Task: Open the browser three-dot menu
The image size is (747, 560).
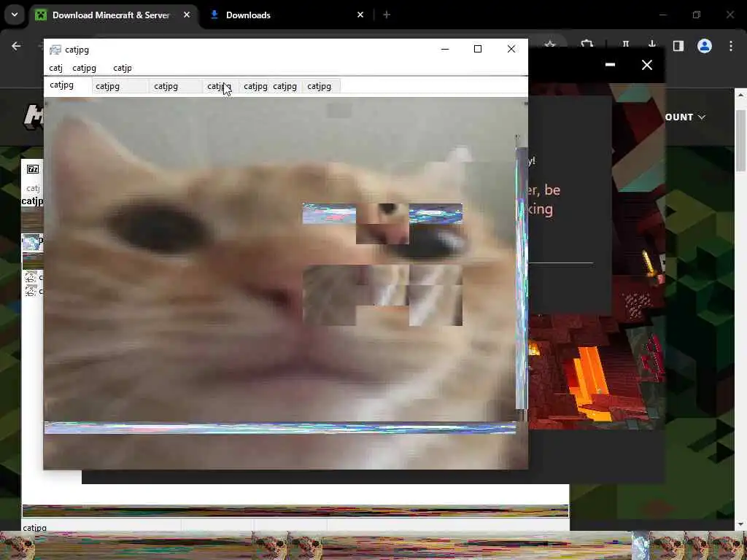Action: click(731, 46)
